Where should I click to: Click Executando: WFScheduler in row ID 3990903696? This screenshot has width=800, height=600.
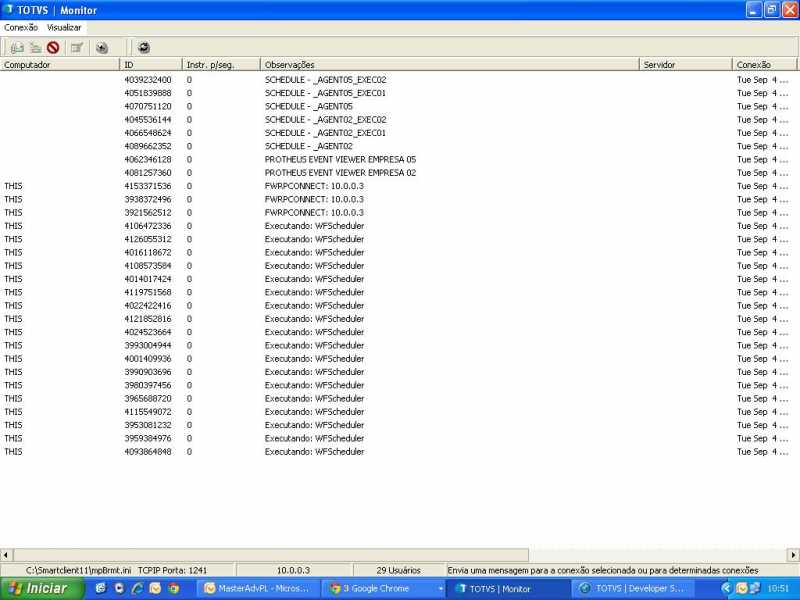tap(314, 372)
